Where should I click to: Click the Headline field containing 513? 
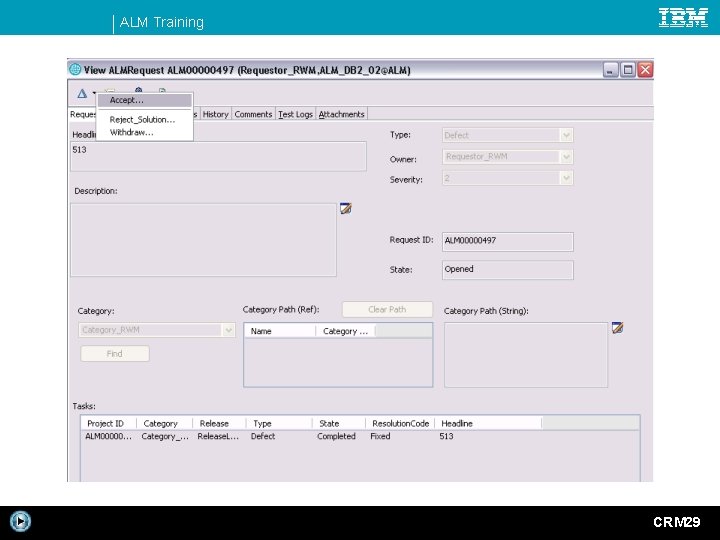tap(218, 156)
